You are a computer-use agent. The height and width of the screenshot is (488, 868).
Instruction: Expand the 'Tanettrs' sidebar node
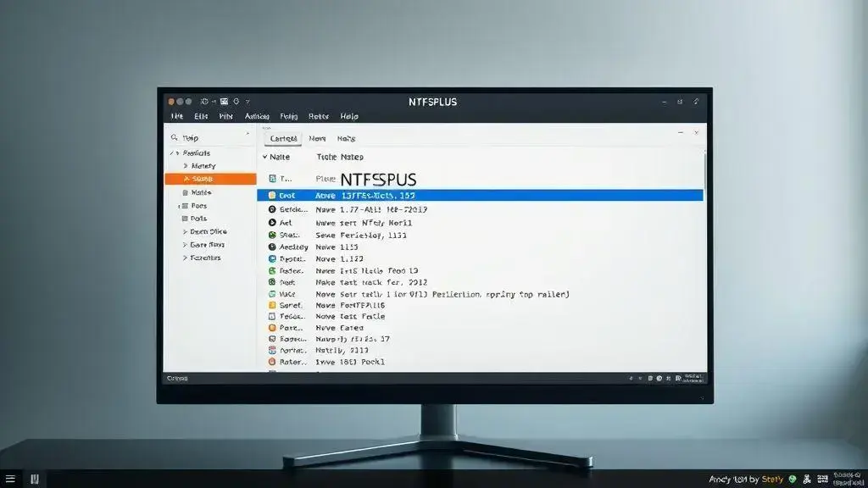tap(185, 258)
